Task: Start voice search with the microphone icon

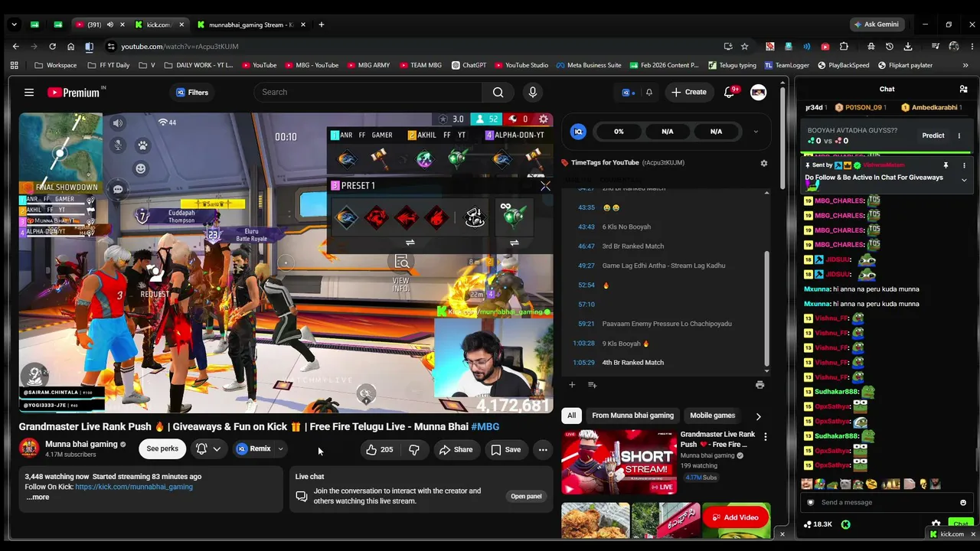Action: point(533,93)
